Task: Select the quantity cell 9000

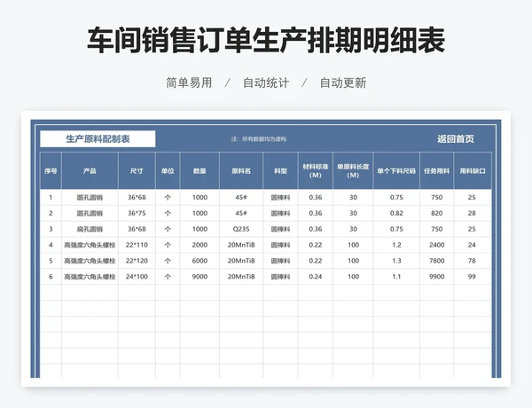Action: 199,277
